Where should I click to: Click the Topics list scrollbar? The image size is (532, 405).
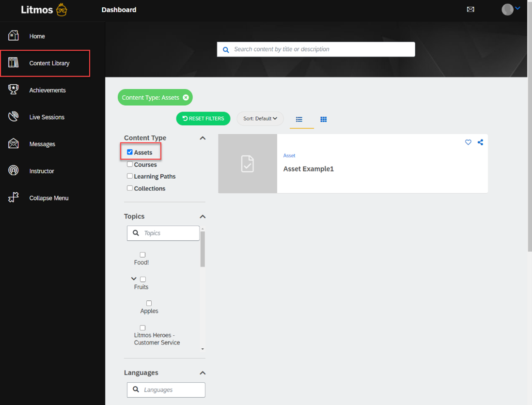[x=203, y=249]
